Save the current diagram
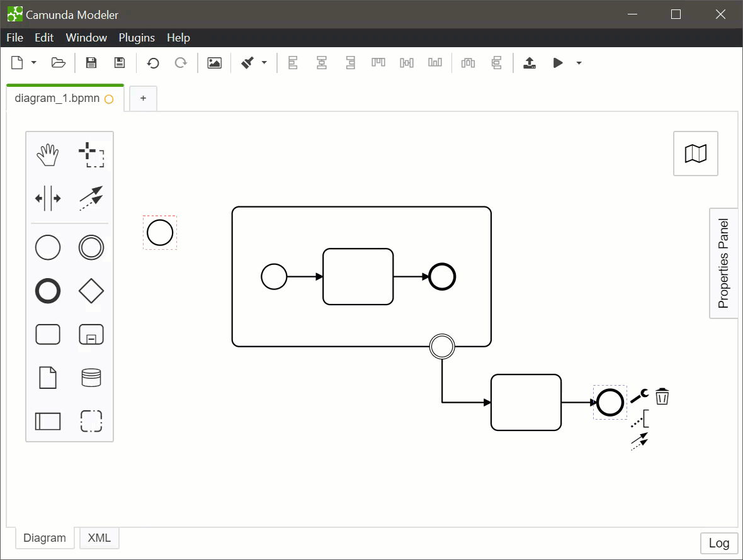Viewport: 743px width, 560px height. tap(91, 62)
